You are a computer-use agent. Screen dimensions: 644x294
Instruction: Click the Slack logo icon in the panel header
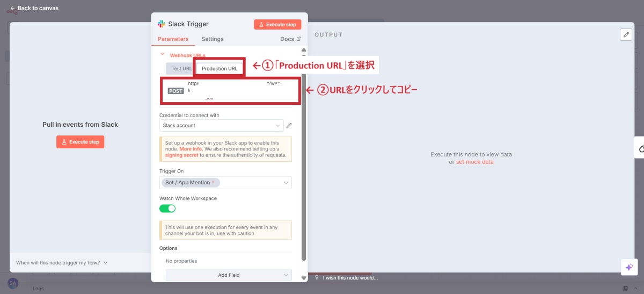[x=161, y=24]
